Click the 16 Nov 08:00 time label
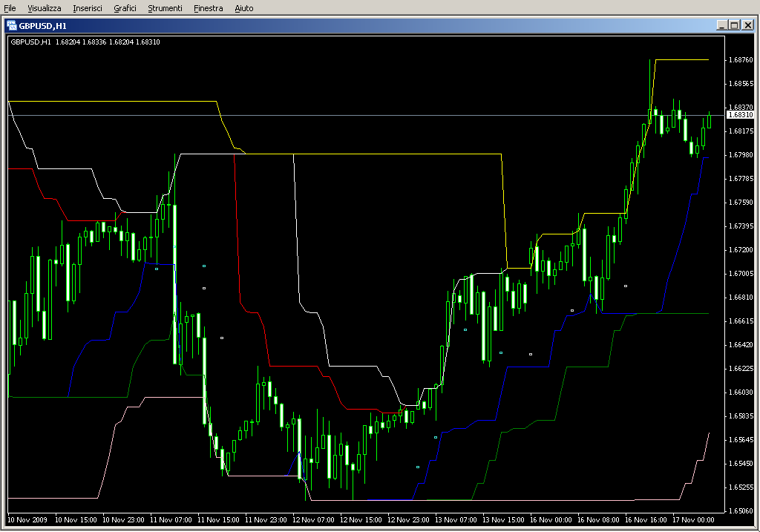Screen dimensions: 760x532 coord(598,520)
